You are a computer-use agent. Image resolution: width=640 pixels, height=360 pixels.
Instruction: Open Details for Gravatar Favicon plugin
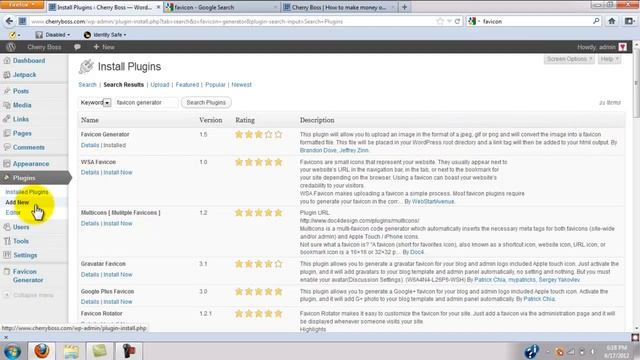(x=90, y=275)
